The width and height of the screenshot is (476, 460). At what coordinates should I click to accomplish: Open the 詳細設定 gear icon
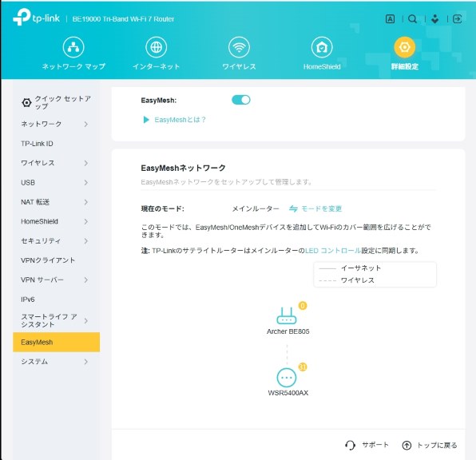pos(405,47)
